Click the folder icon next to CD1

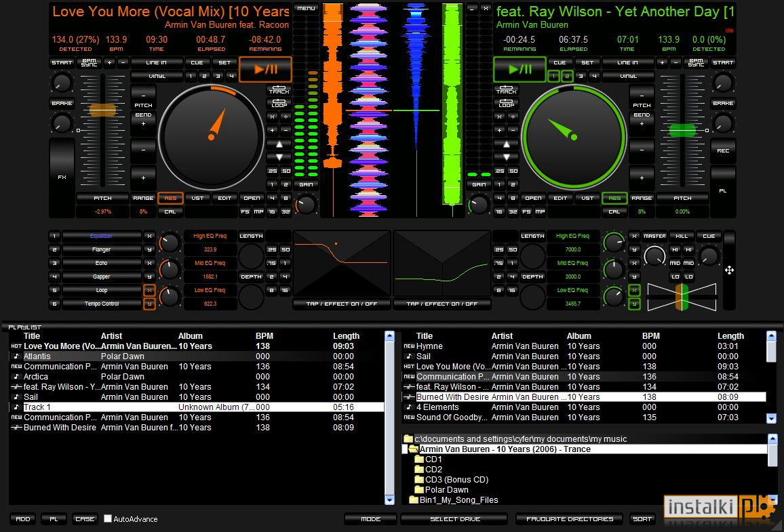[419, 459]
